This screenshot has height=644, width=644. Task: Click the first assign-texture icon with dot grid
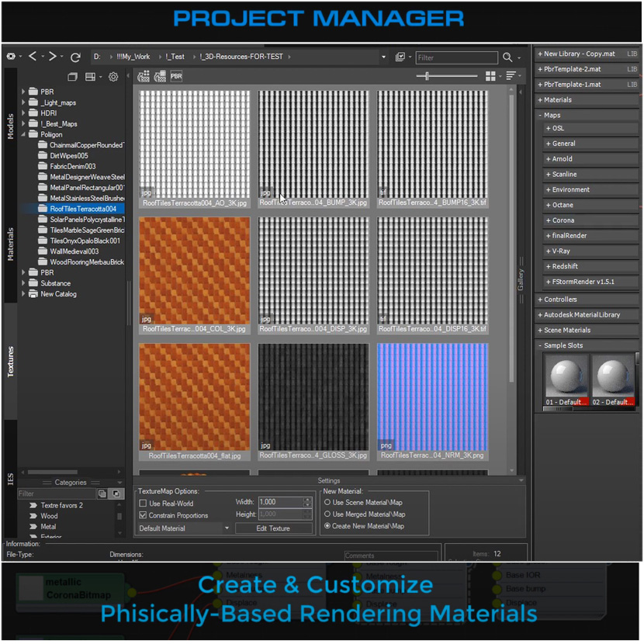tap(144, 76)
